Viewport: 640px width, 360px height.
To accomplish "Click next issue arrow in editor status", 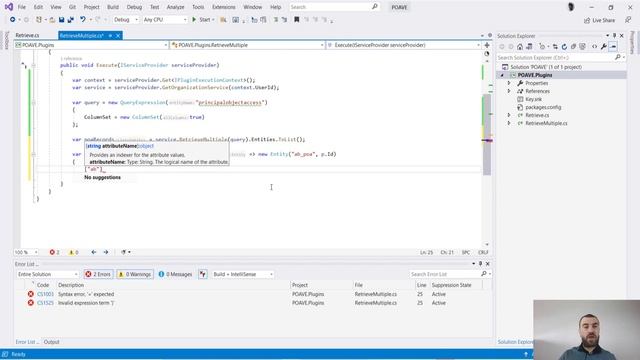I will (x=106, y=252).
